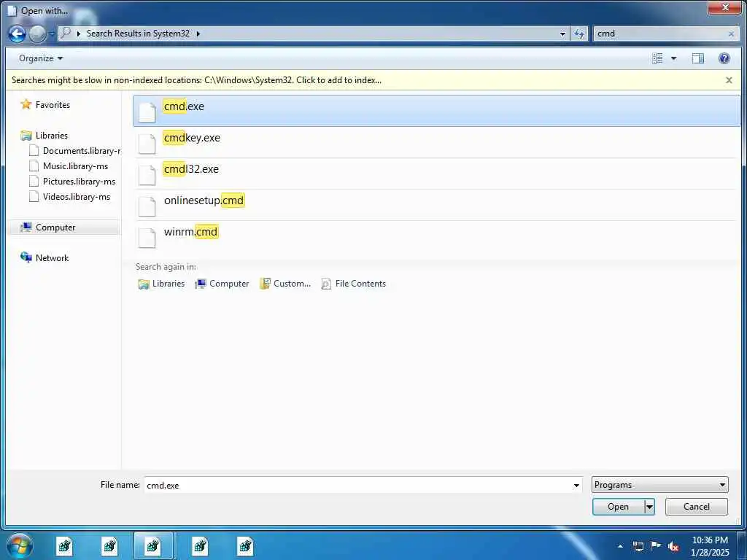
Task: Click into the cmd search field
Action: coord(659,34)
